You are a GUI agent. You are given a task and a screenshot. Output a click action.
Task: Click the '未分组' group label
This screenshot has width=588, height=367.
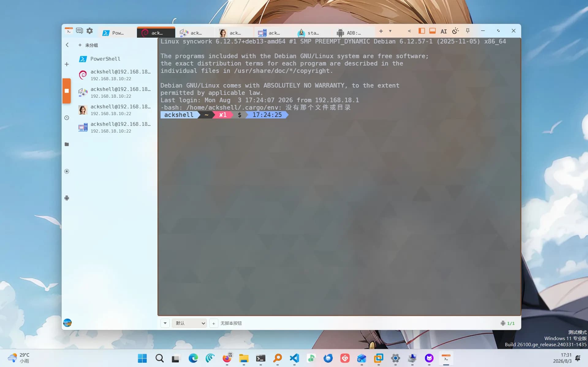(x=92, y=45)
